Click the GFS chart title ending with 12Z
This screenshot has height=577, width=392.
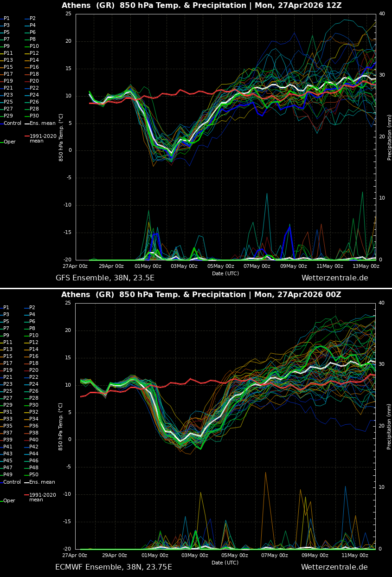(201, 6)
